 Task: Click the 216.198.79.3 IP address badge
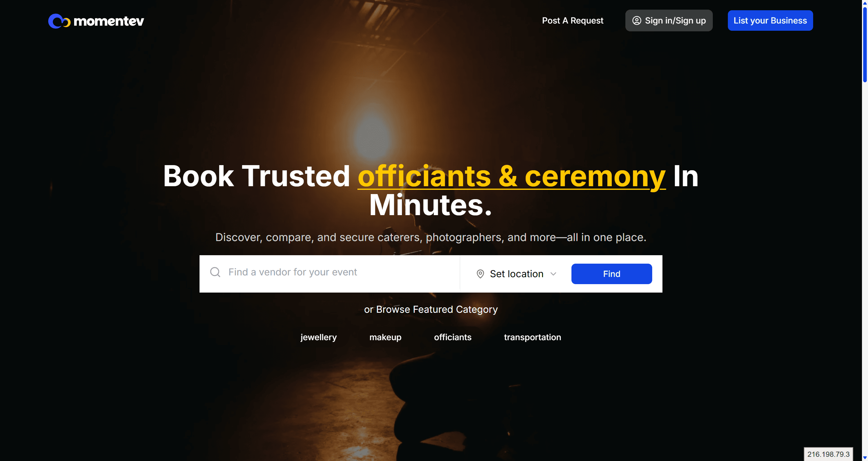click(828, 454)
